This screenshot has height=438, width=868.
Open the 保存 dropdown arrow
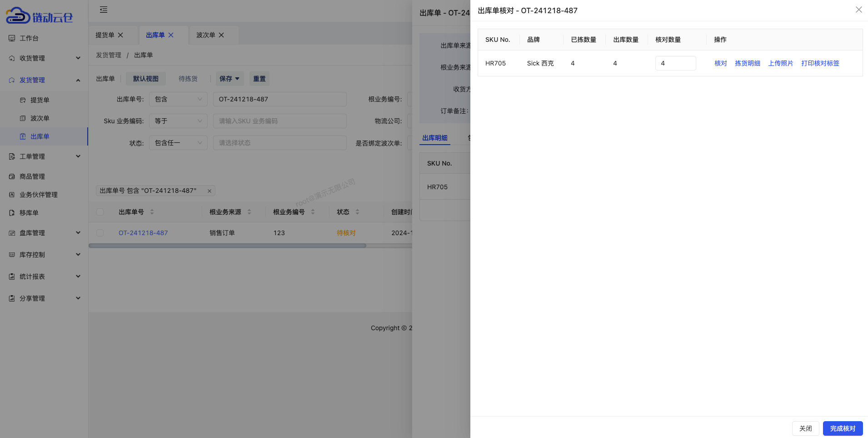(237, 78)
